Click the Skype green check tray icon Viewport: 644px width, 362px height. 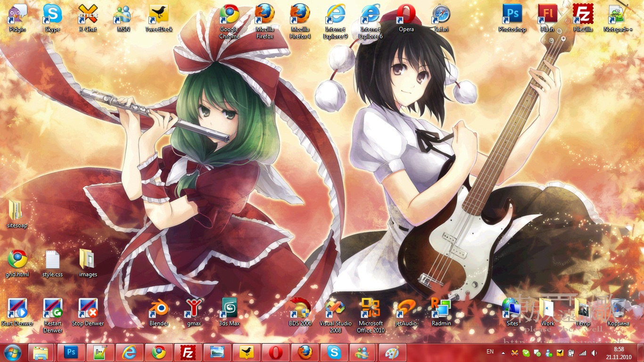click(526, 353)
